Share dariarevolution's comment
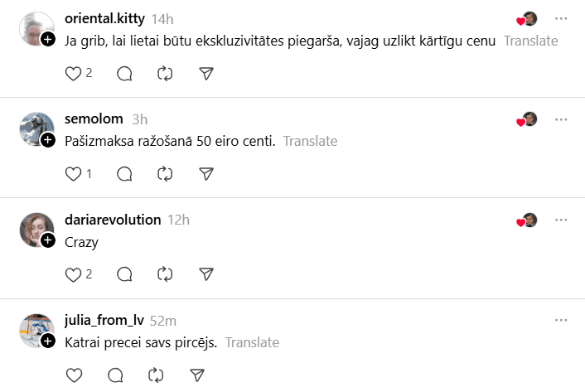This screenshot has height=392, width=585. pos(207,273)
